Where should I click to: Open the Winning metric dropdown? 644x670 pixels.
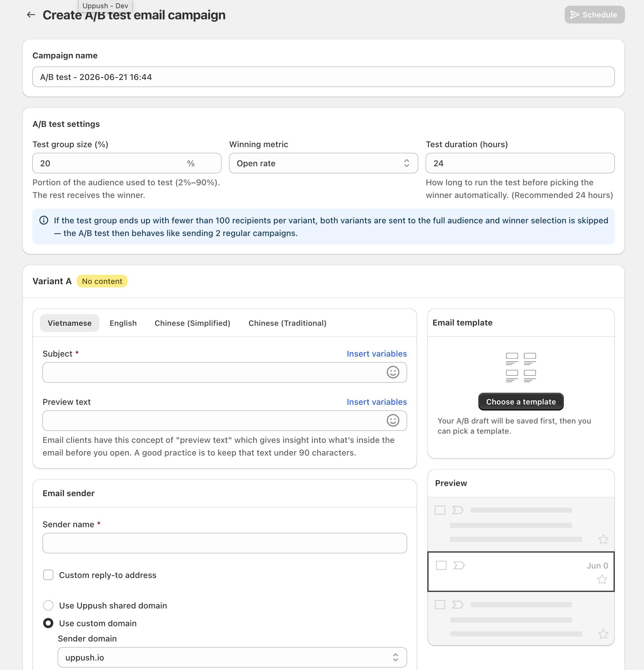(323, 163)
